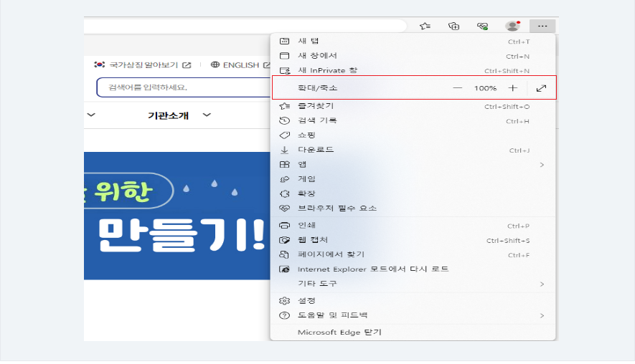This screenshot has width=635, height=364.
Task: Enter full screen with the diagonal arrows icon
Action: pyautogui.click(x=541, y=88)
